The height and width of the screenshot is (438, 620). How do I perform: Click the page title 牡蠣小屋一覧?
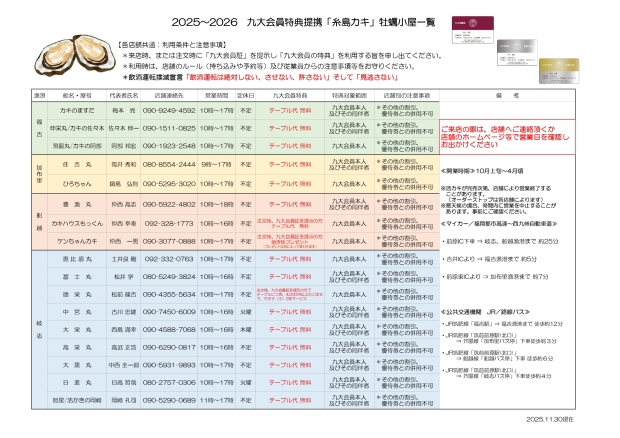tap(407, 22)
